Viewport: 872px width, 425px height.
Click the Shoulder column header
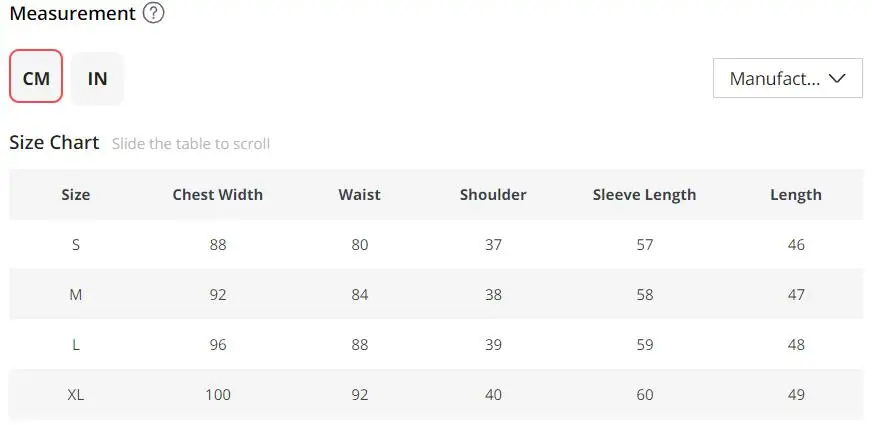pos(493,195)
